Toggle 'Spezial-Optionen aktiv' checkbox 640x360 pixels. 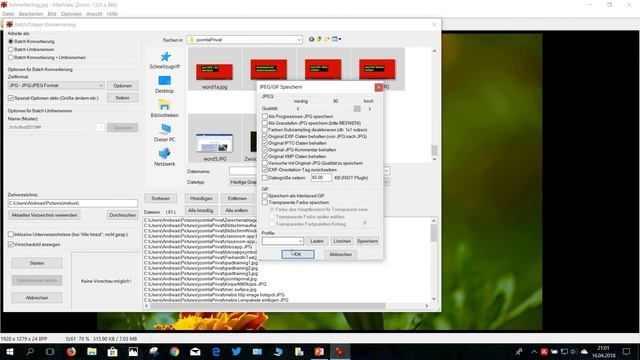[11, 98]
